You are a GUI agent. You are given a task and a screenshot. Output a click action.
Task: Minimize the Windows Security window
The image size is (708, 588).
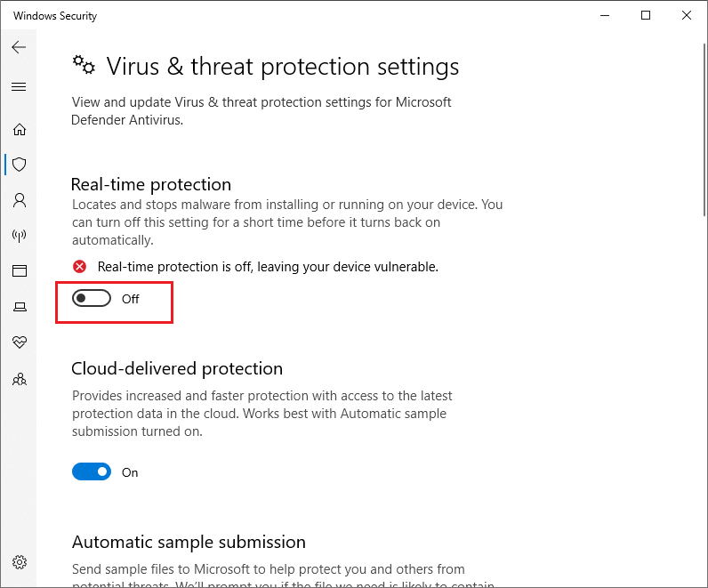pyautogui.click(x=605, y=15)
